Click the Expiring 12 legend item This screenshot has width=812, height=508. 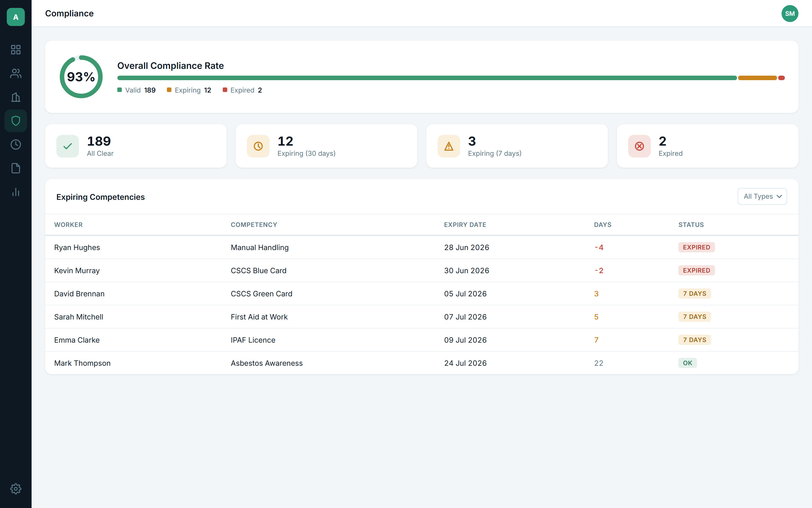click(189, 90)
